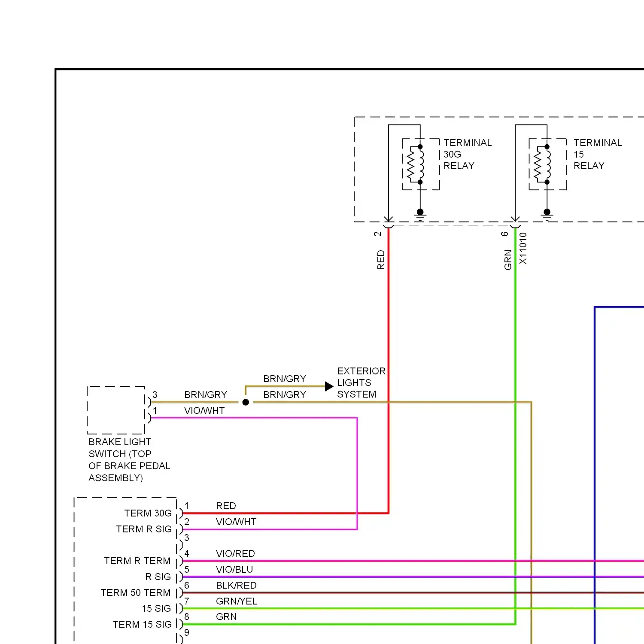Click the TERM 50 TERM pin label
Screen dimensions: 644x644
click(136, 592)
